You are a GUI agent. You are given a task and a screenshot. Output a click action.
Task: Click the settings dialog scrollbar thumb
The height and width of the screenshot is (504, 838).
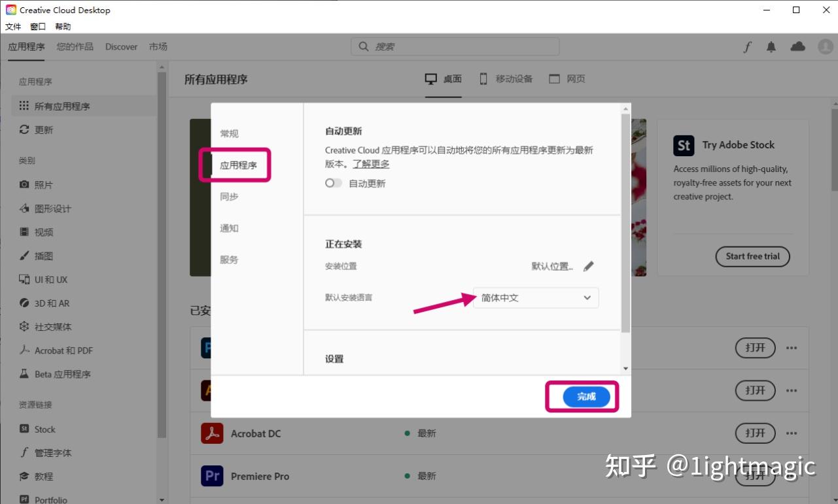(x=626, y=222)
